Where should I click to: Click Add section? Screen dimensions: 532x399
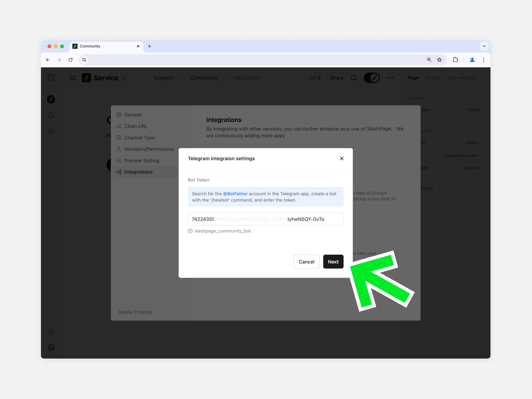tap(245, 78)
